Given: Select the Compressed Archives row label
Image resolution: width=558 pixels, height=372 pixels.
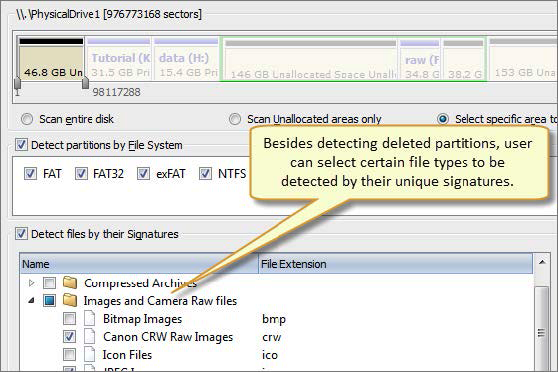Looking at the screenshot, I should coord(140,283).
